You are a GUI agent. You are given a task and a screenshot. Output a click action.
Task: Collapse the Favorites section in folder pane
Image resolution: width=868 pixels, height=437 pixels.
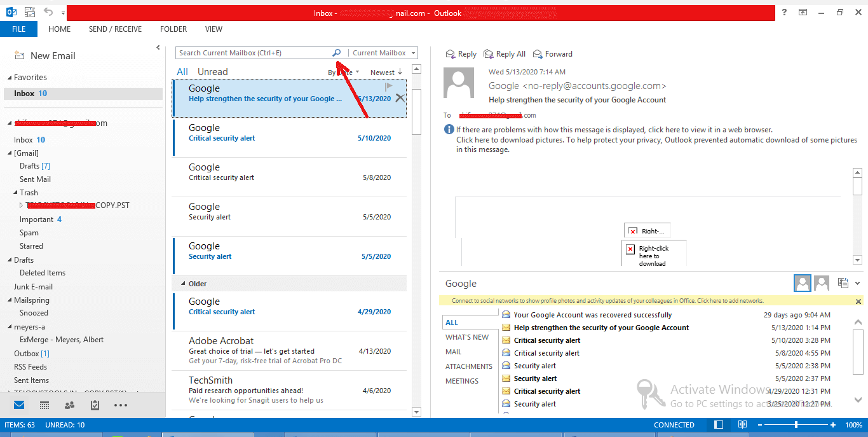10,78
